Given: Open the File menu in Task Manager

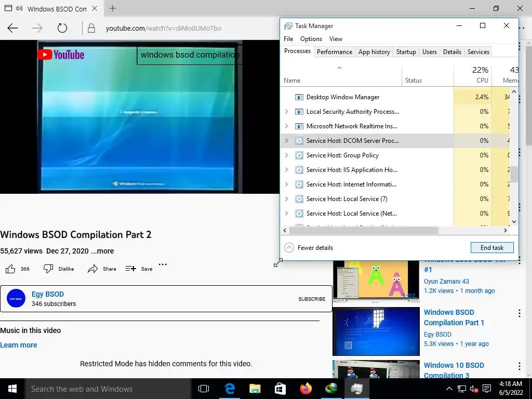Looking at the screenshot, I should coord(288,38).
